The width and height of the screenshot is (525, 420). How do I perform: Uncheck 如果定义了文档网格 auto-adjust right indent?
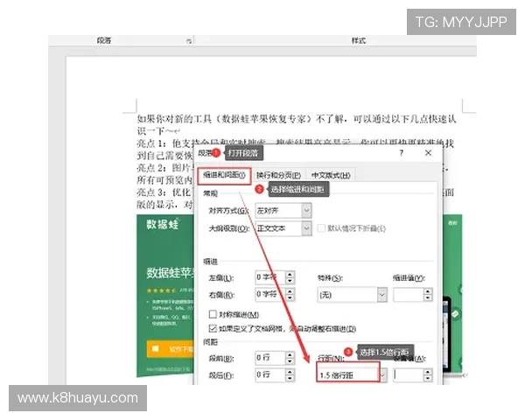(x=213, y=329)
